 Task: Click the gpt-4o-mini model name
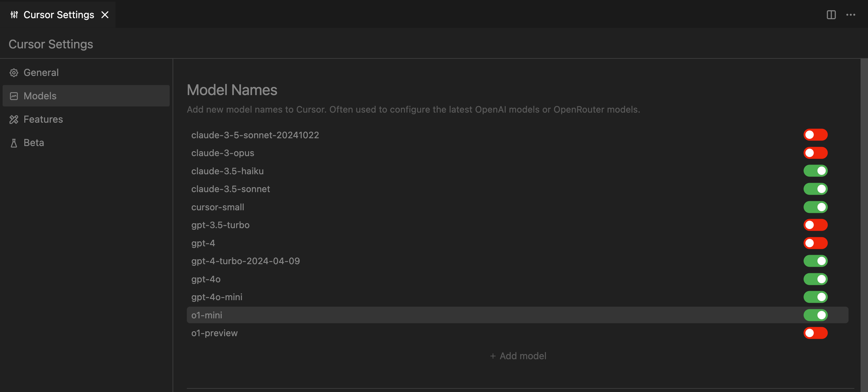click(217, 297)
